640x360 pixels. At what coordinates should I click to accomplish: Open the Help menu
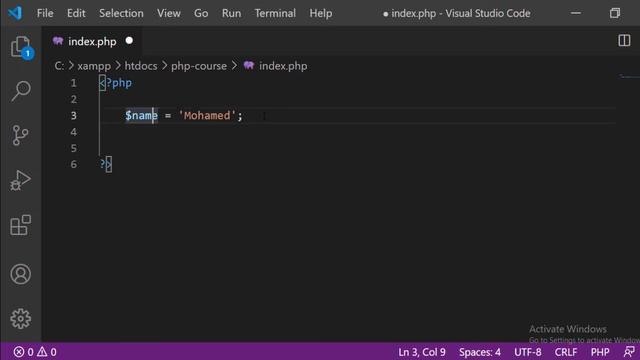(321, 13)
